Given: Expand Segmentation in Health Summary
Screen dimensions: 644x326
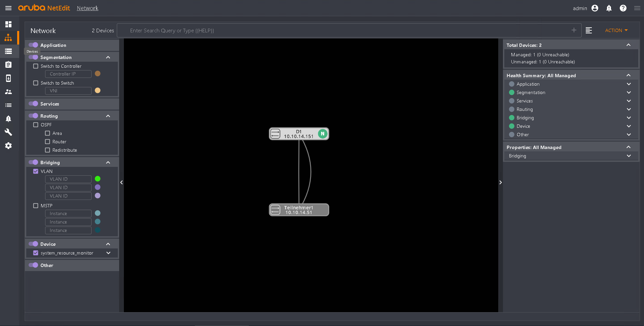Looking at the screenshot, I should coord(629,92).
